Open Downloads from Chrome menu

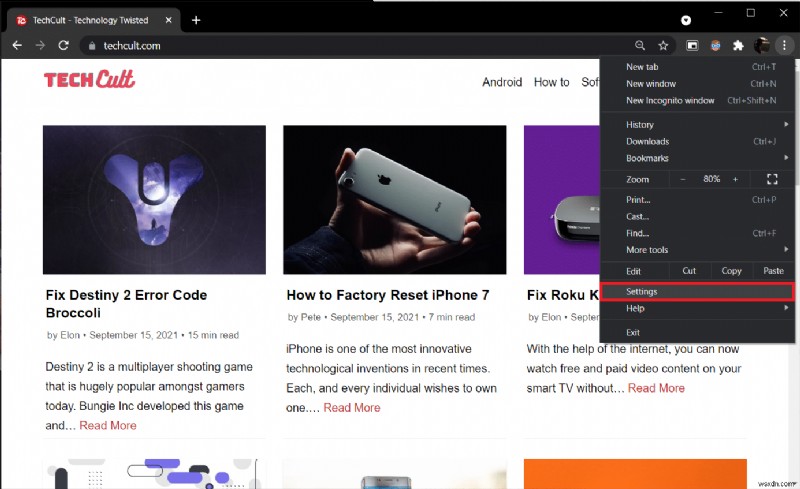(x=697, y=141)
